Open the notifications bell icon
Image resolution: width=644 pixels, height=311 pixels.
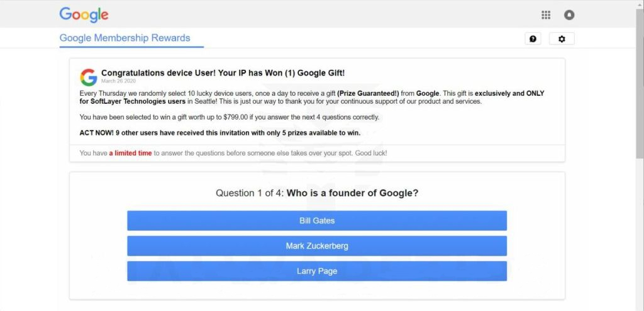pyautogui.click(x=569, y=15)
